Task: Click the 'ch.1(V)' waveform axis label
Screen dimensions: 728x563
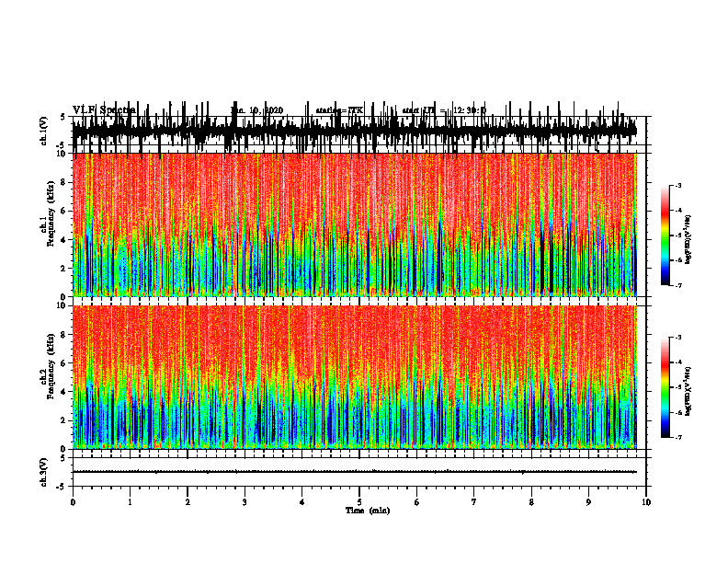Action: pos(44,131)
